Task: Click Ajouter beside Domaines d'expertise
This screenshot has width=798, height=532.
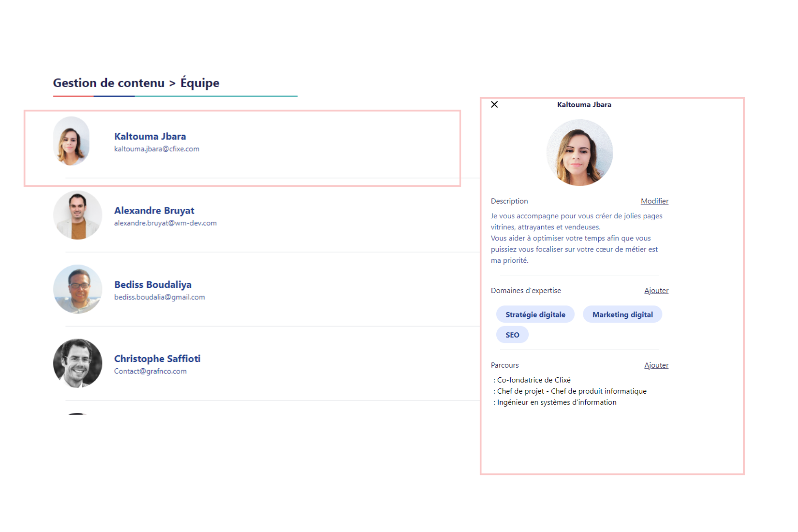Action: (x=656, y=291)
